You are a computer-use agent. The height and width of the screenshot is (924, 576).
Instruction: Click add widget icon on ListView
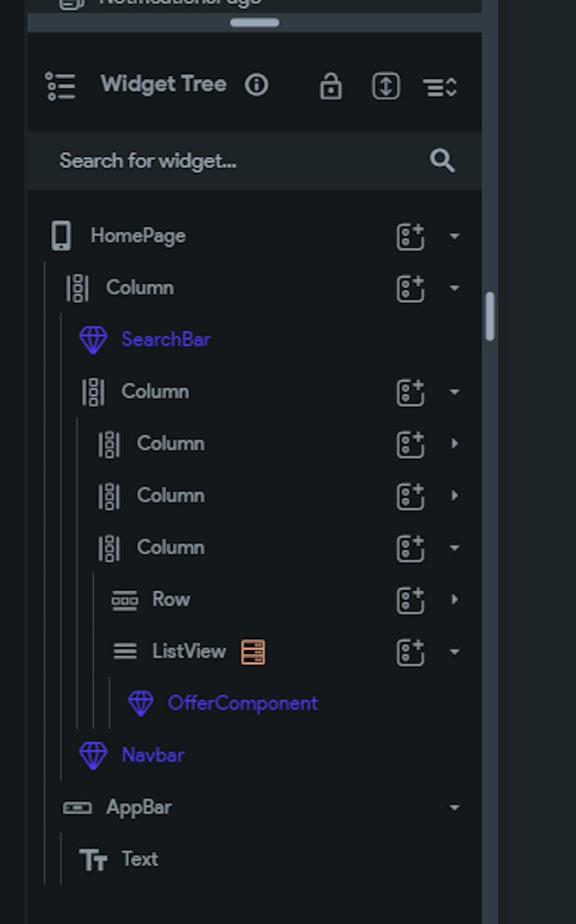point(410,652)
